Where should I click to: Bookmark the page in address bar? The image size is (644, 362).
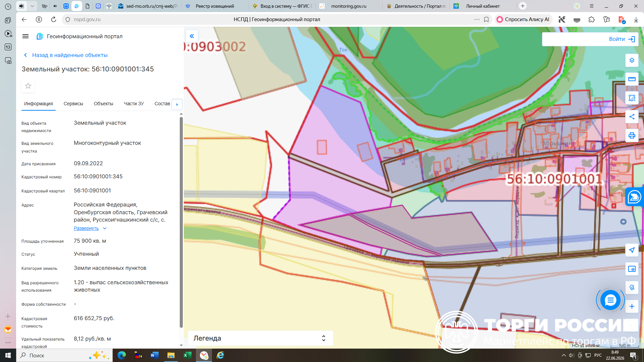click(x=486, y=19)
